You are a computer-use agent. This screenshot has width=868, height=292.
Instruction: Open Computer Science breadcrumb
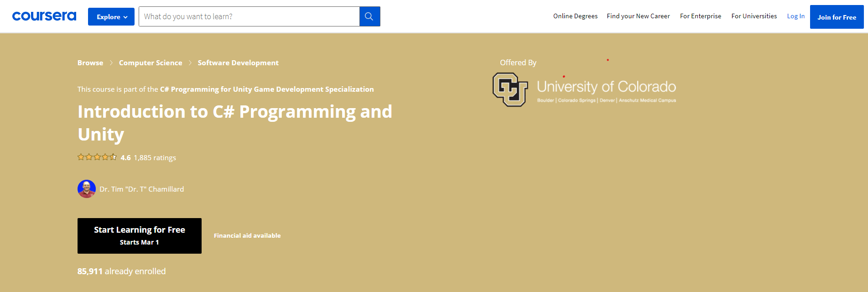(151, 63)
